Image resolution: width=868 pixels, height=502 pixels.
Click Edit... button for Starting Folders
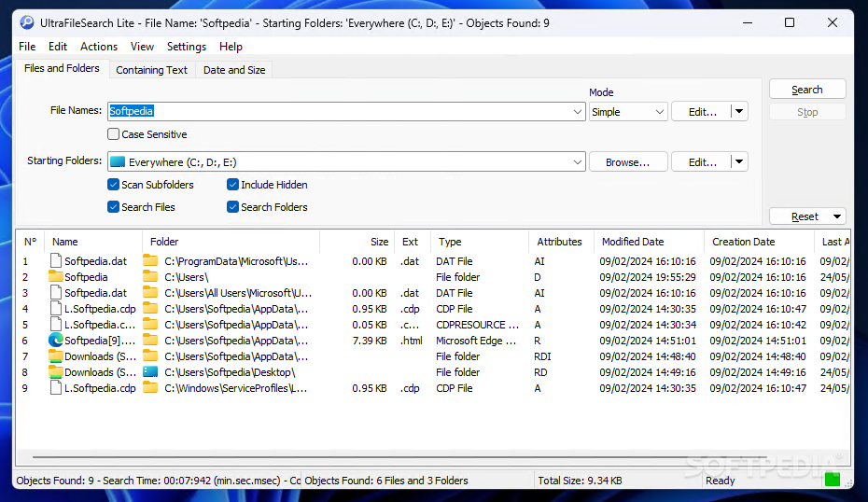(702, 162)
